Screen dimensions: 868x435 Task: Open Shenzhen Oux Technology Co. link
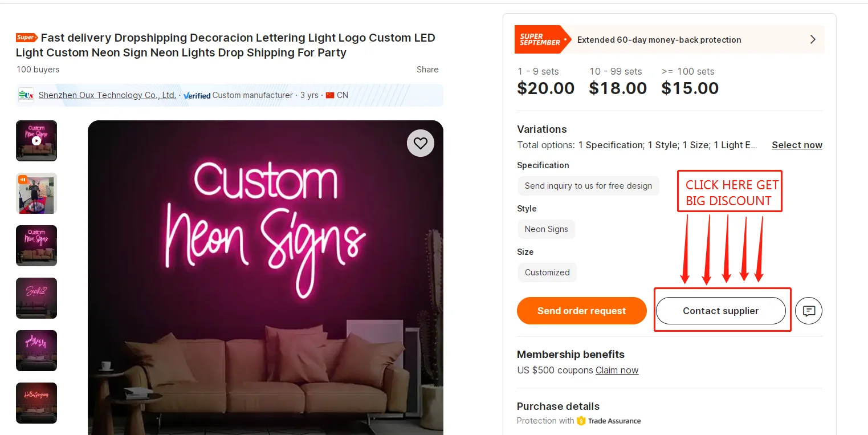pyautogui.click(x=107, y=95)
